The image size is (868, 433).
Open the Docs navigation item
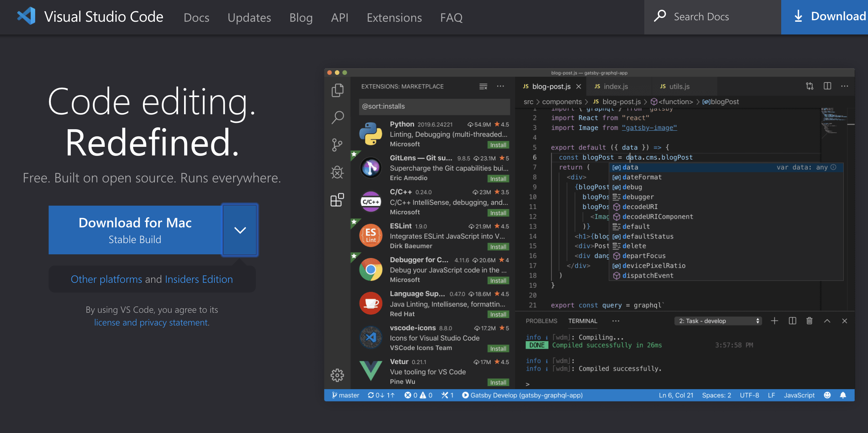(196, 17)
